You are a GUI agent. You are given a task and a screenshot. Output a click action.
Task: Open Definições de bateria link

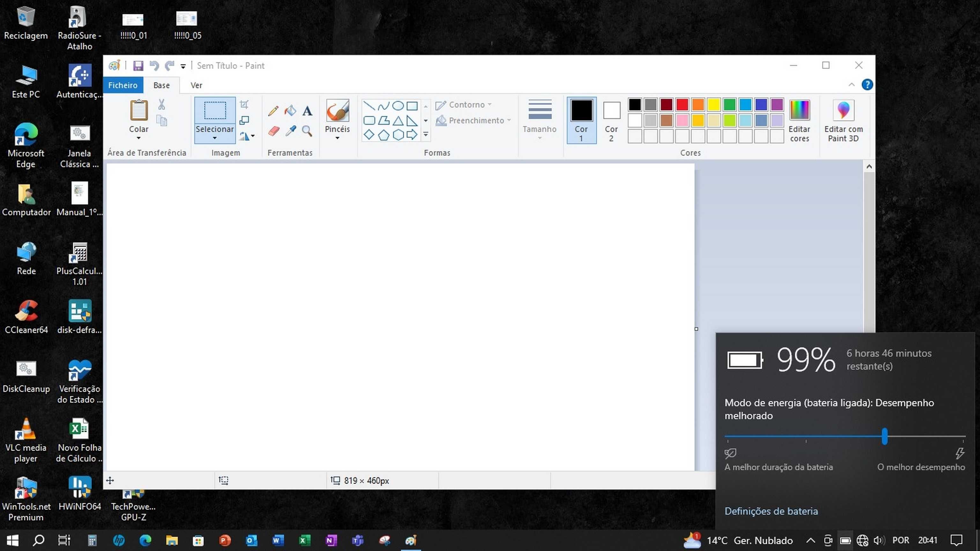[771, 511]
